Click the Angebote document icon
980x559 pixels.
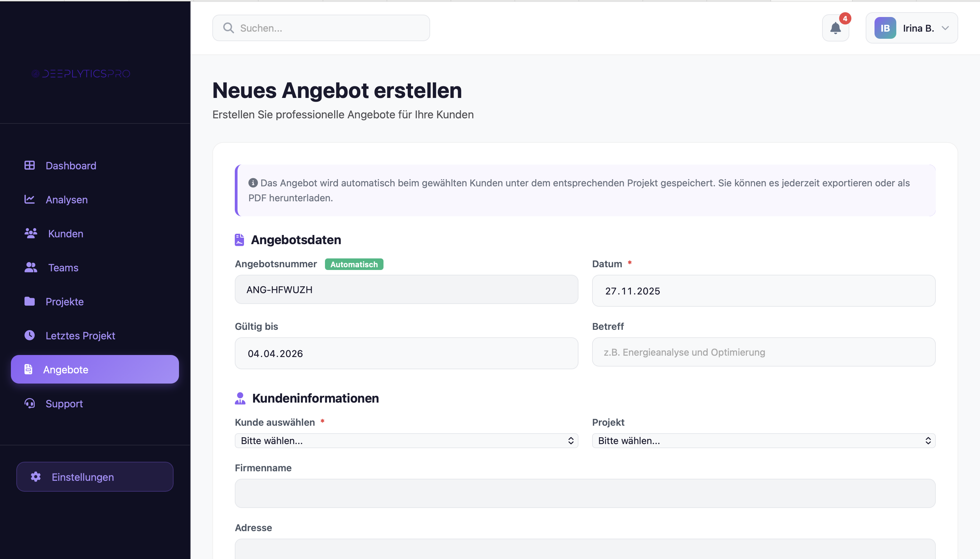[28, 369]
